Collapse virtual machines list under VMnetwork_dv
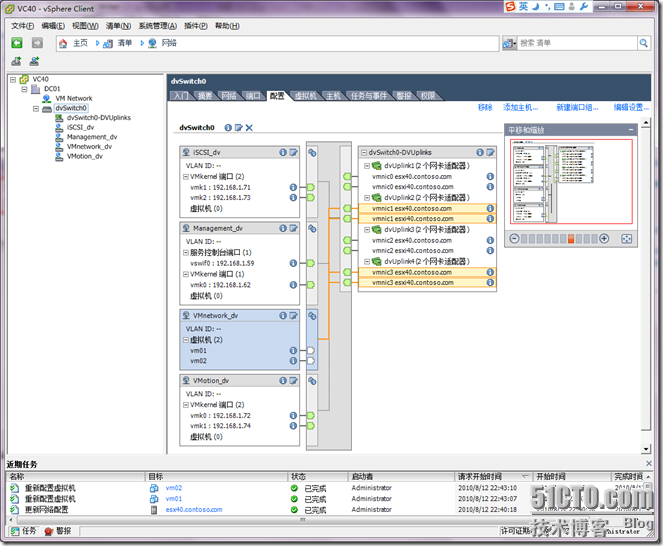Viewport: 663px width, 546px height. tap(186, 340)
